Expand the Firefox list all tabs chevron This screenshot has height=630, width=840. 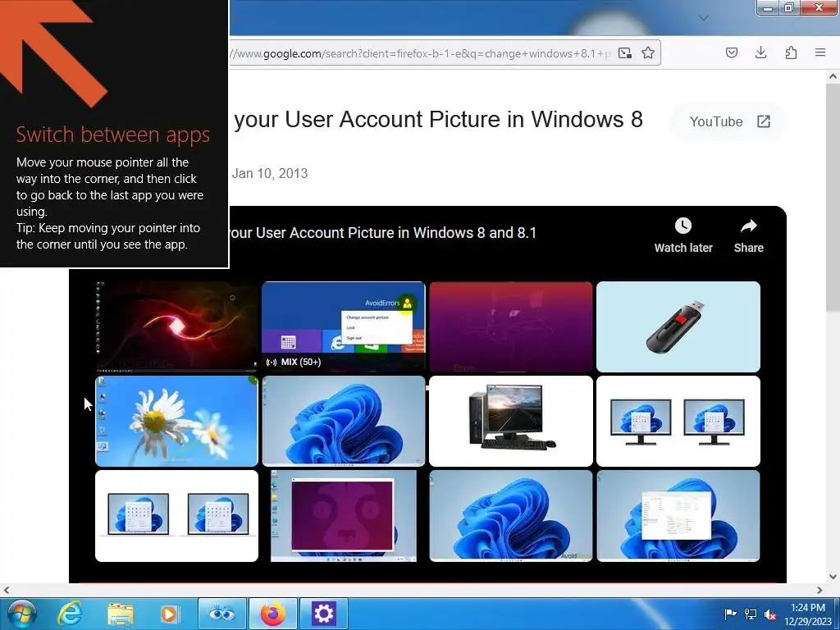pyautogui.click(x=704, y=18)
